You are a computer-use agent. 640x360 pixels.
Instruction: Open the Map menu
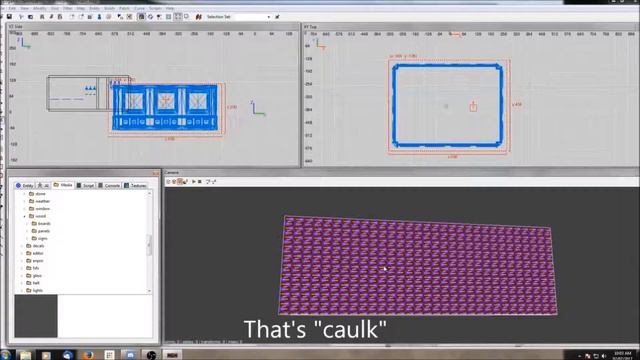81,8
